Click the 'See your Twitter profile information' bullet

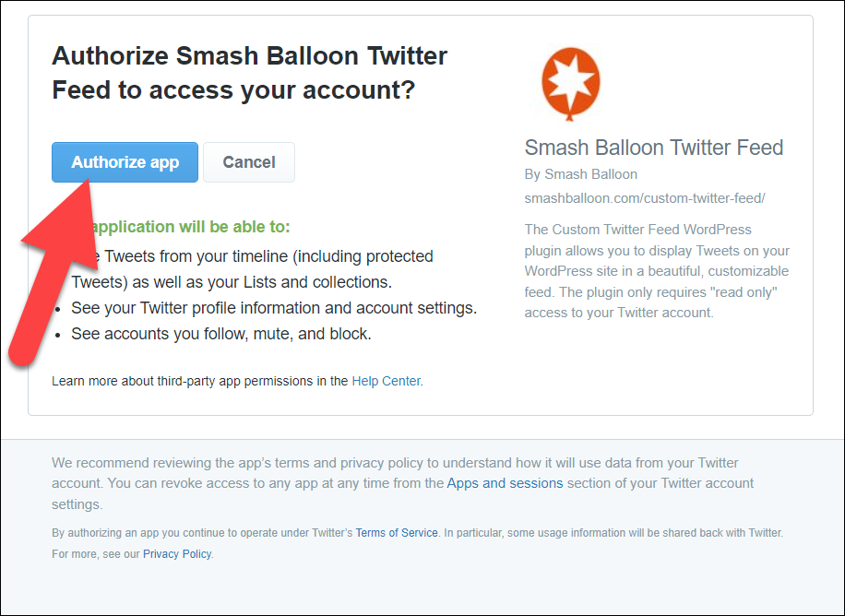coord(274,308)
